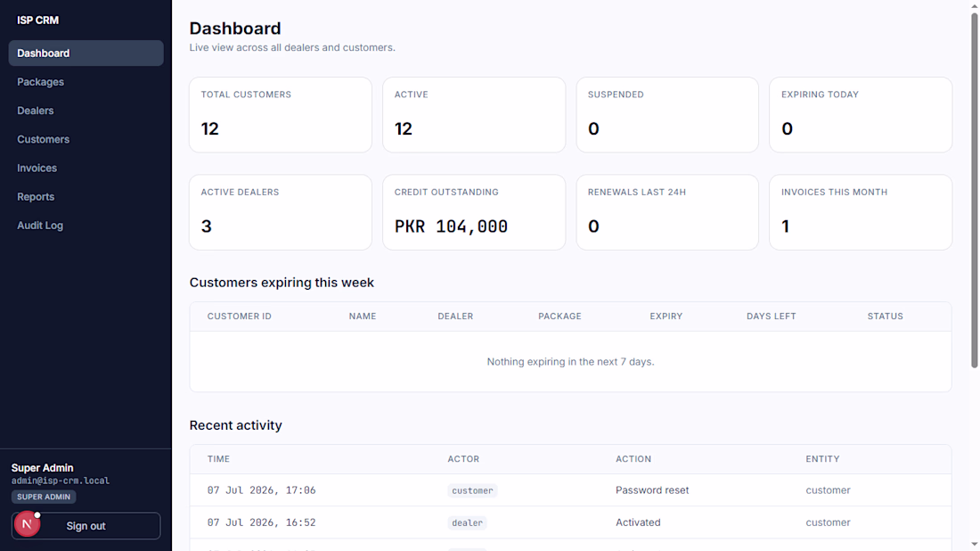This screenshot has width=980, height=551.
Task: Click the ACTOR column header
Action: coord(464,459)
